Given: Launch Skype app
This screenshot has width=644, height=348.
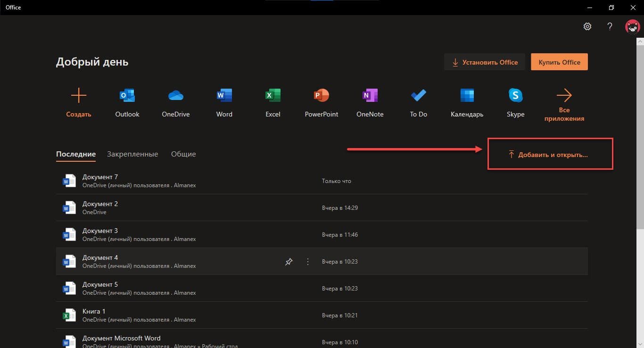Looking at the screenshot, I should (516, 96).
